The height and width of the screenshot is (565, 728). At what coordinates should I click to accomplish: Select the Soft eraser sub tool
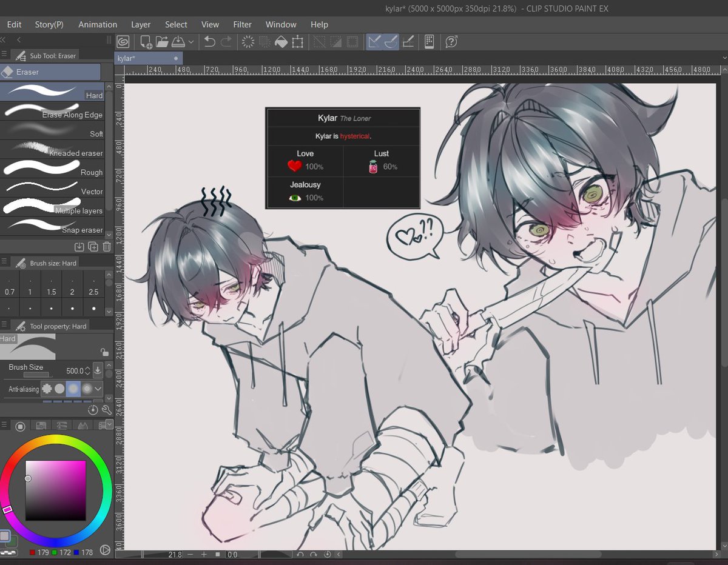coord(52,130)
